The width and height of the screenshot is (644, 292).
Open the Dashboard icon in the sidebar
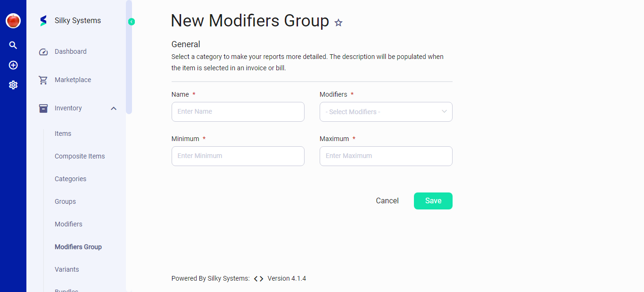(43, 51)
